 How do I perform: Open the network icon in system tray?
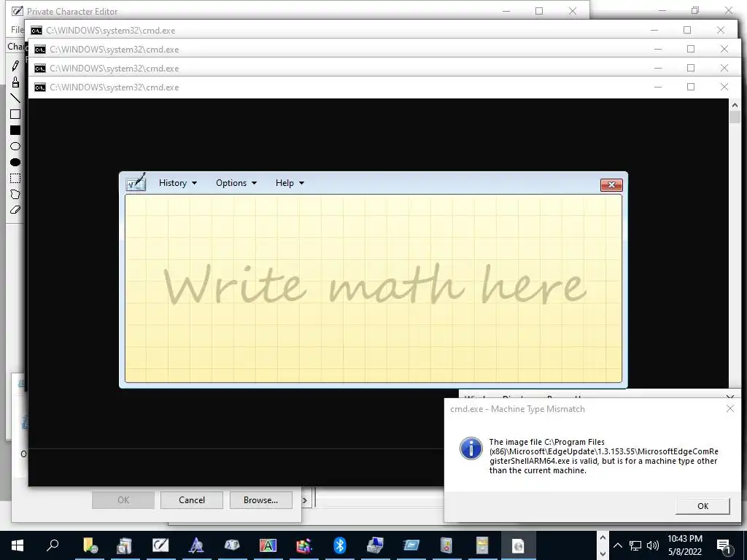635,545
